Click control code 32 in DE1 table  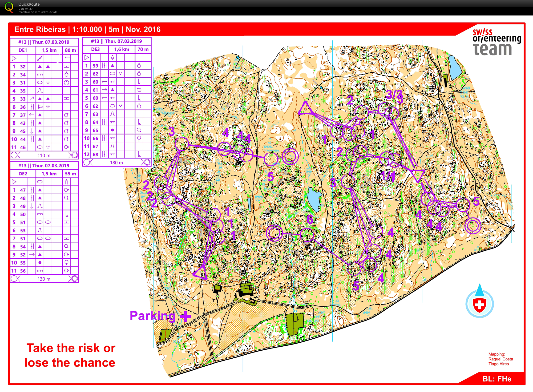click(23, 67)
